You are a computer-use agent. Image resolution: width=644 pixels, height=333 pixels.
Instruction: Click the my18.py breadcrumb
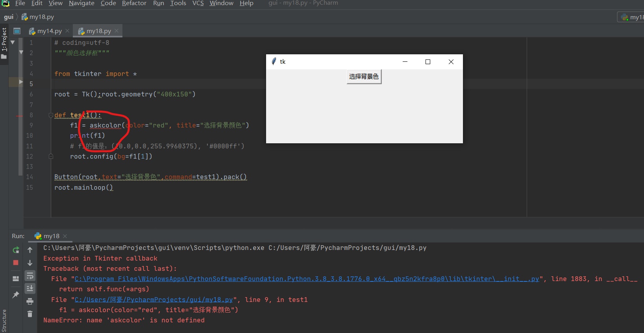pos(38,17)
